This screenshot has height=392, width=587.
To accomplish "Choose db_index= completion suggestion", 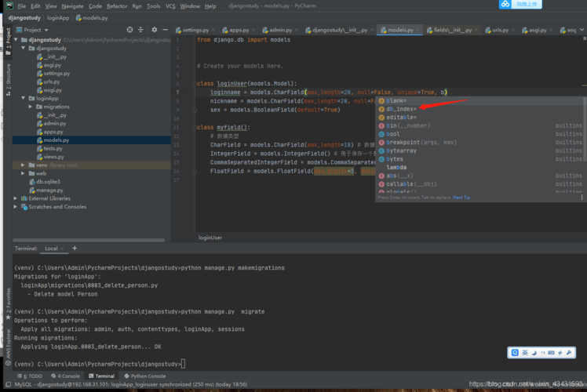I will tap(480, 109).
